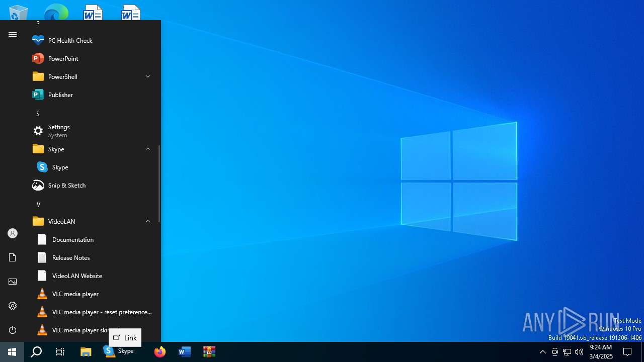Open volume speaker tray icon
The width and height of the screenshot is (644, 362).
pos(579,352)
